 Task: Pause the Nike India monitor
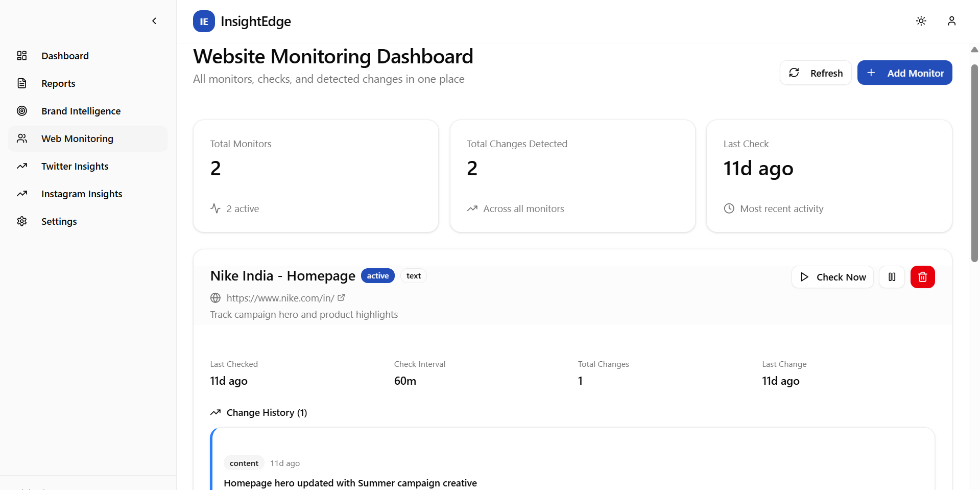(892, 277)
